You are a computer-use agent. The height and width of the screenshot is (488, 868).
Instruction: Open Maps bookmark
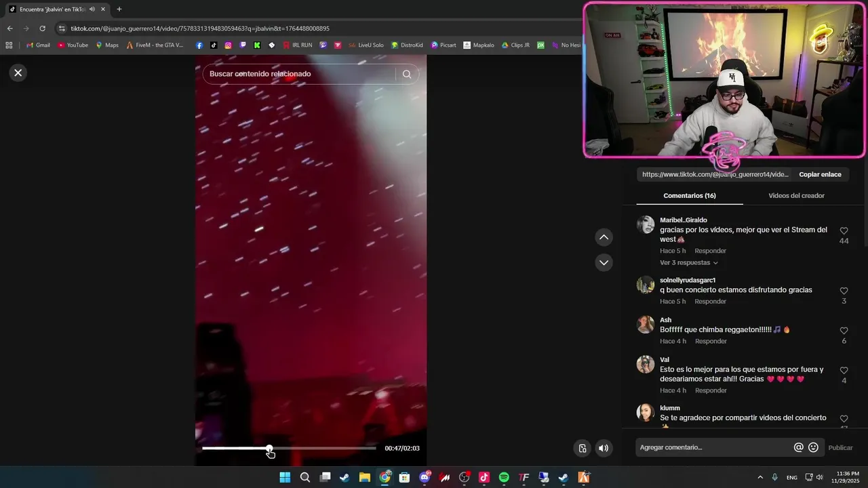point(107,45)
